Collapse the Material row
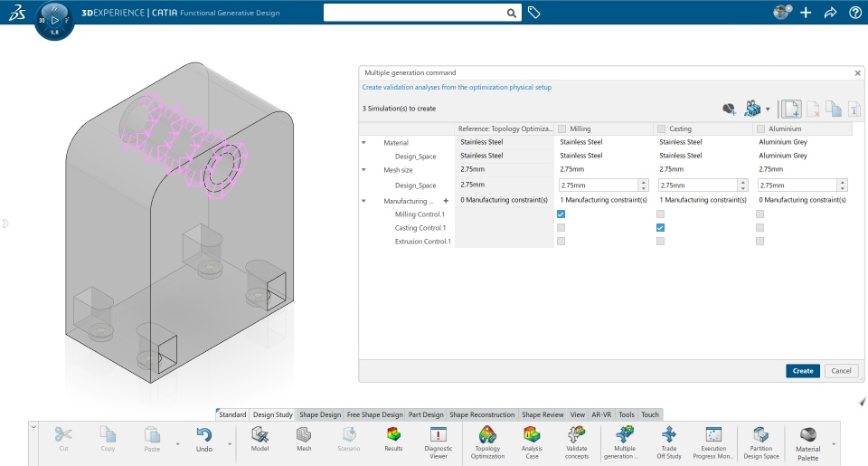 click(x=364, y=142)
